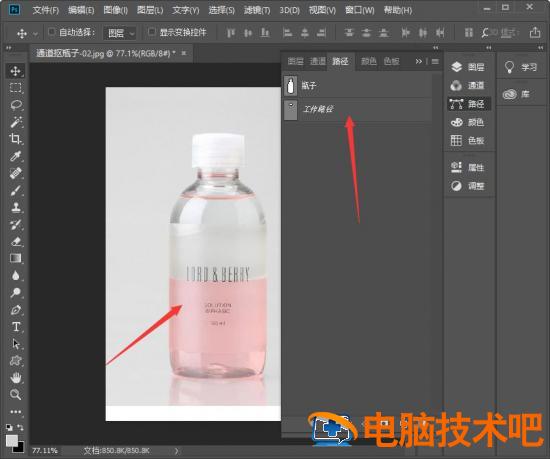Select the 瓶子 path thumbnail
Screen dimensions: 550x459
290,86
